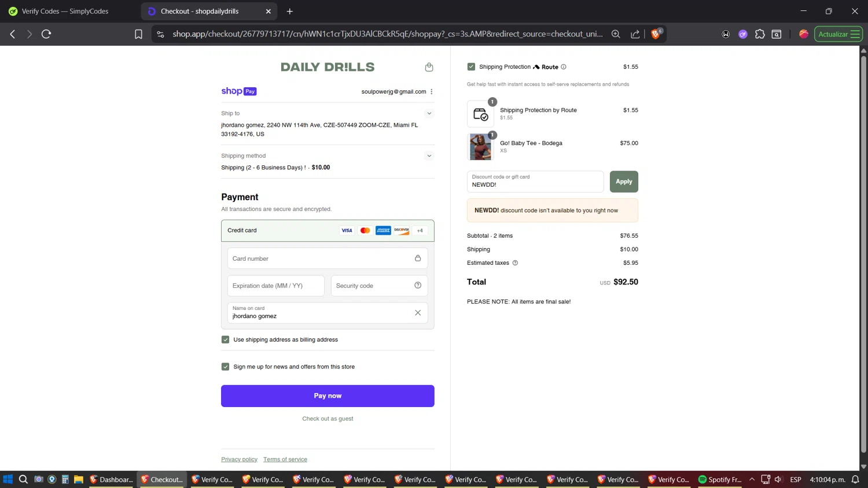This screenshot has width=868, height=488.
Task: Show the +4 more card types
Action: 420,230
